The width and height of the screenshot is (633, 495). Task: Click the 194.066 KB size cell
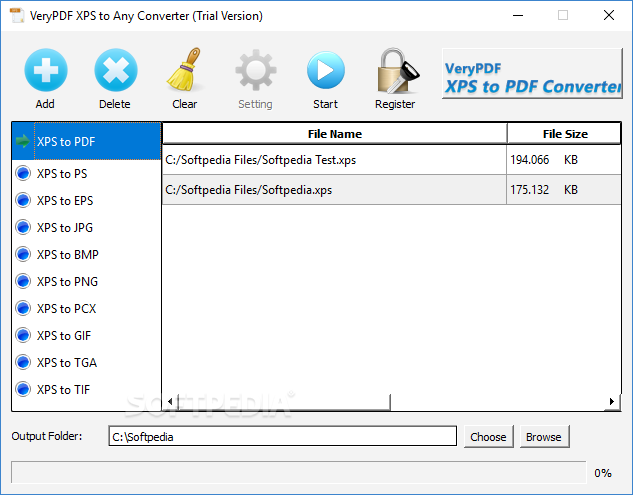[564, 160]
